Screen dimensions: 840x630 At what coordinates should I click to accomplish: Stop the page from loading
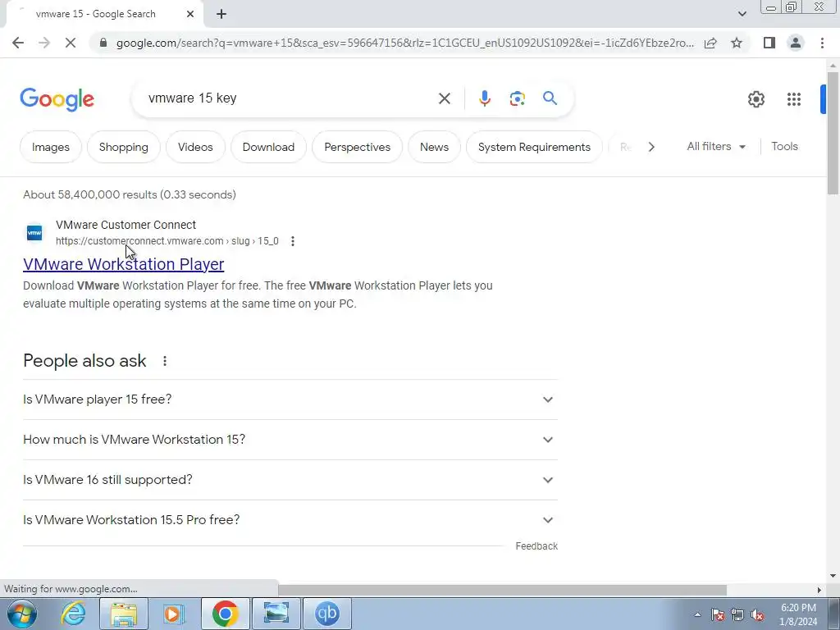(71, 43)
